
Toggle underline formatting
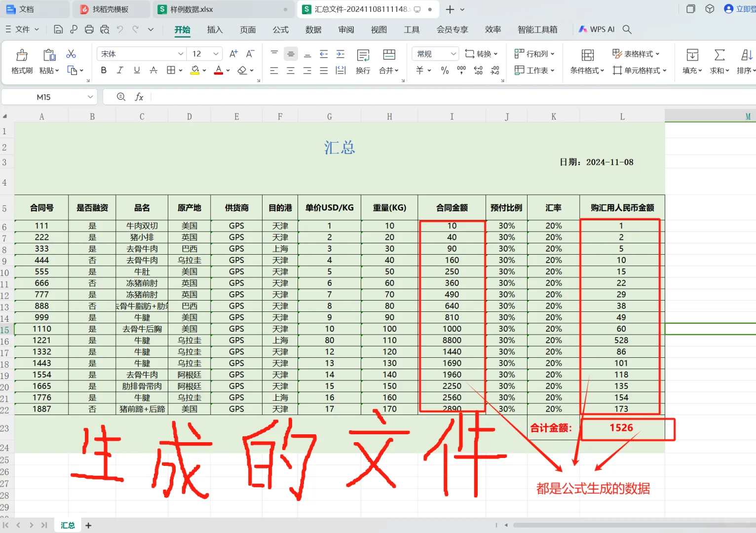pos(137,70)
